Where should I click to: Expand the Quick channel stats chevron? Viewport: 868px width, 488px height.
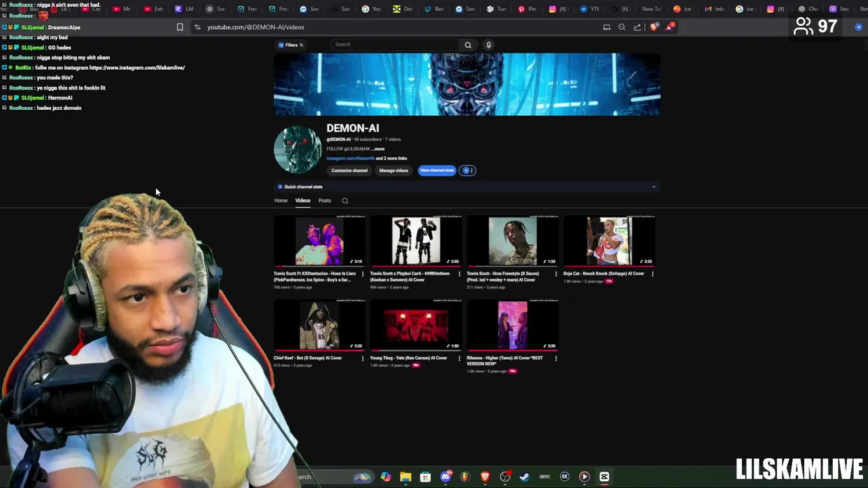point(654,187)
